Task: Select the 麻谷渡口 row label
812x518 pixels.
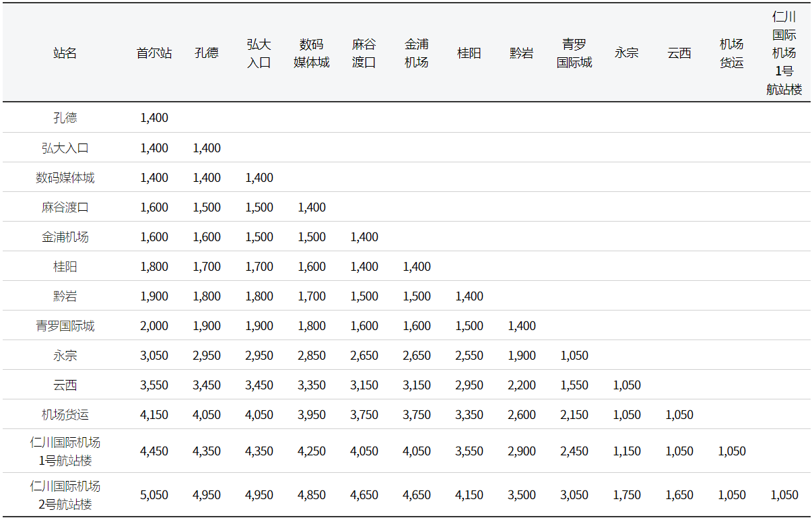Action: pos(65,207)
